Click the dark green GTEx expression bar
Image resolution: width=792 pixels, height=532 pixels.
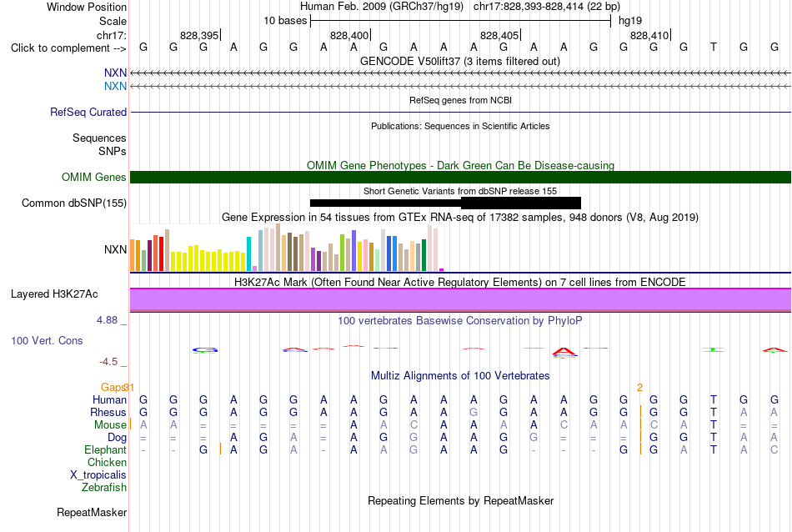point(424,255)
